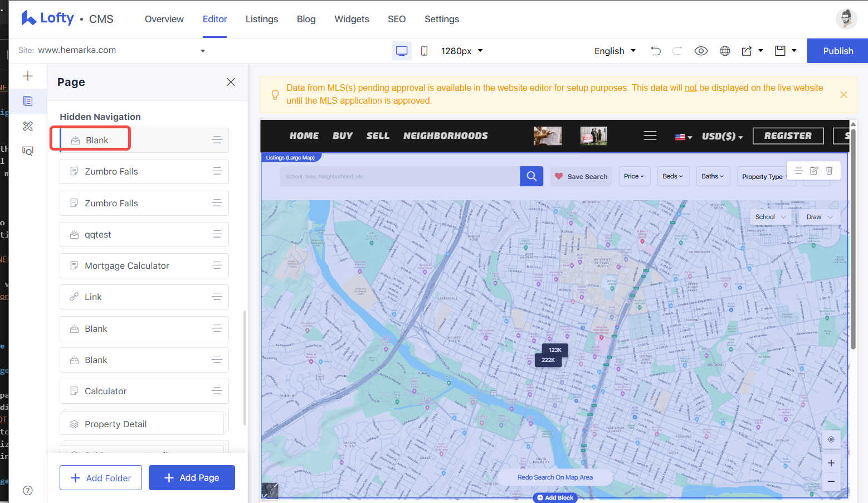Image resolution: width=868 pixels, height=503 pixels.
Task: Open the user avatar menu
Action: [x=846, y=18]
